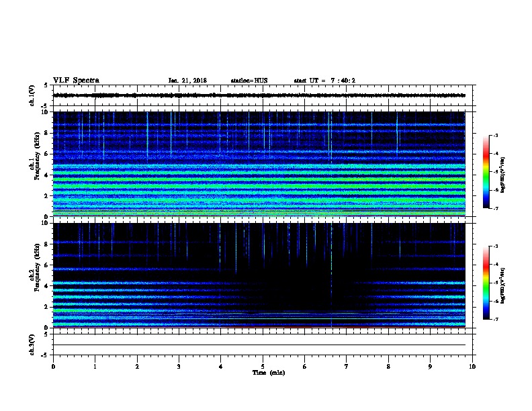Click the ch.2 color bar log(PSD) label
532x411 pixels.
click(502, 285)
